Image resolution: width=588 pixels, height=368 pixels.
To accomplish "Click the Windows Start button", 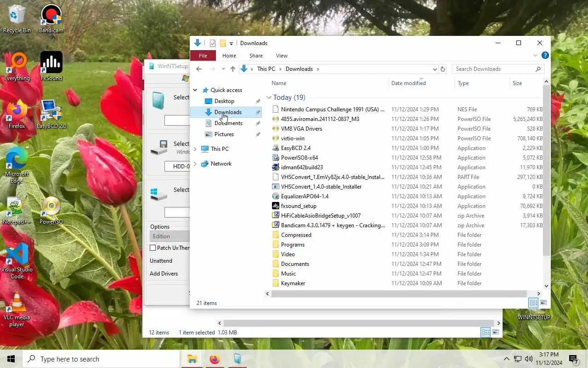I will coord(11,359).
